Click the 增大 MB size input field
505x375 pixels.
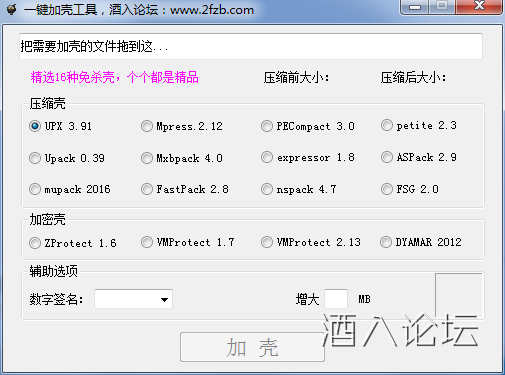pyautogui.click(x=336, y=299)
